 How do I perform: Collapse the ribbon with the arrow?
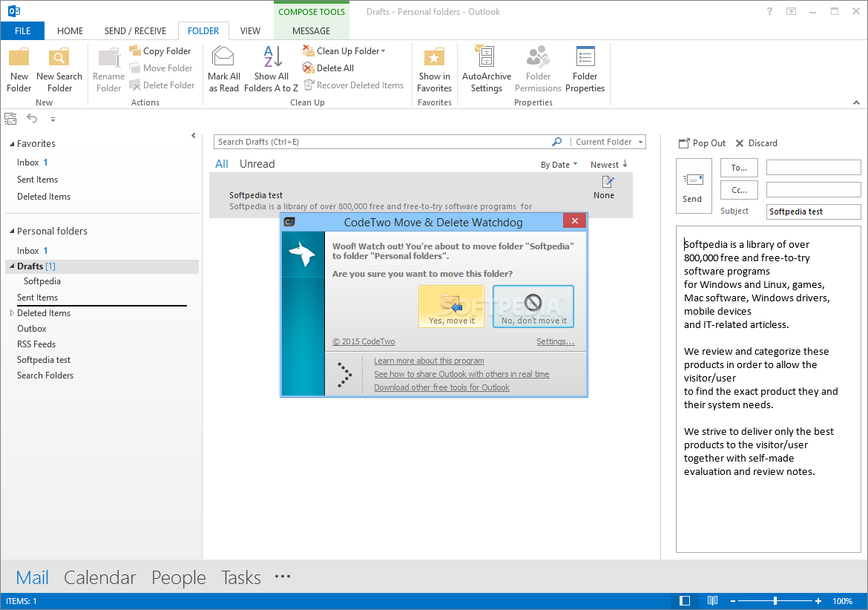coord(856,102)
